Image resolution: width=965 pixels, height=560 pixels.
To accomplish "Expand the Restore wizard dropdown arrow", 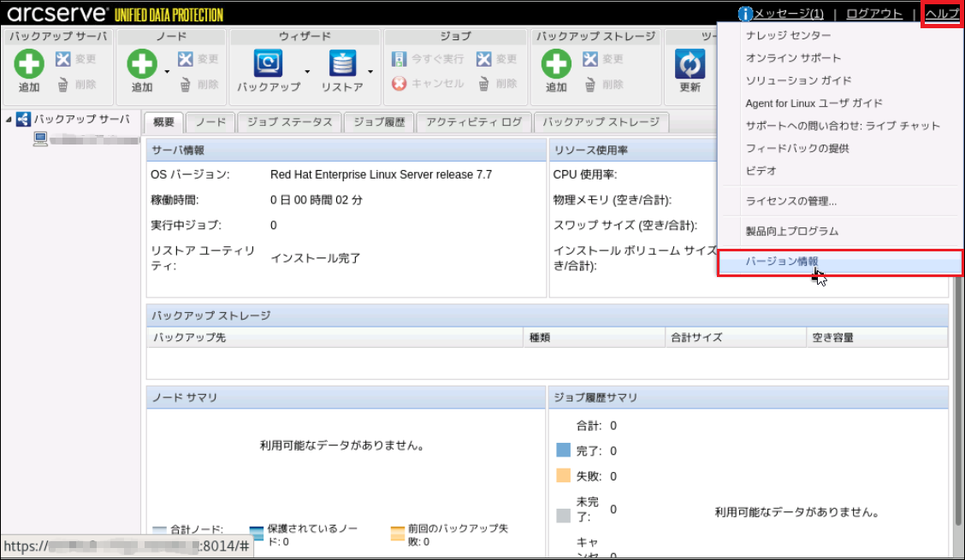I will [x=370, y=72].
